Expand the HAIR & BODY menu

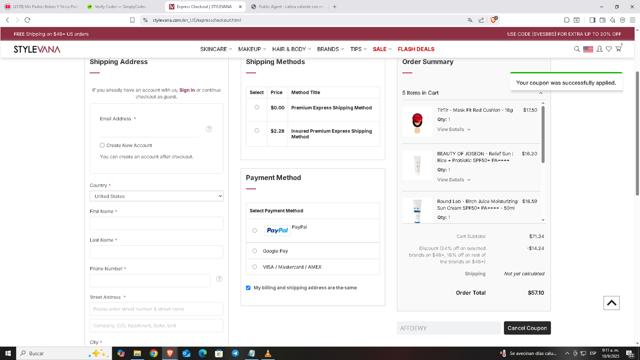click(x=291, y=49)
